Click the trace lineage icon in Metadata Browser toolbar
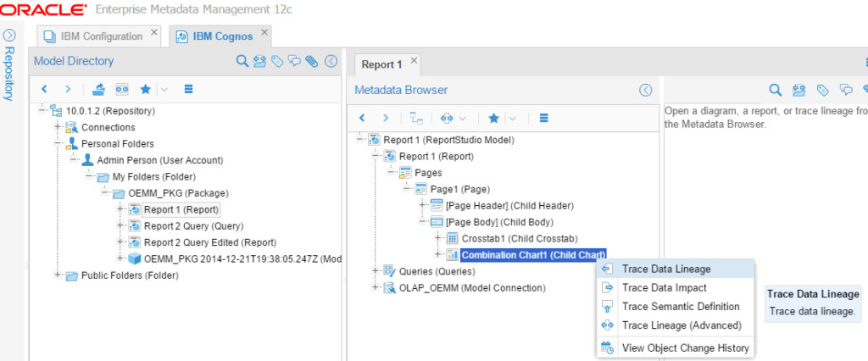This screenshot has height=361, width=868. tap(448, 118)
